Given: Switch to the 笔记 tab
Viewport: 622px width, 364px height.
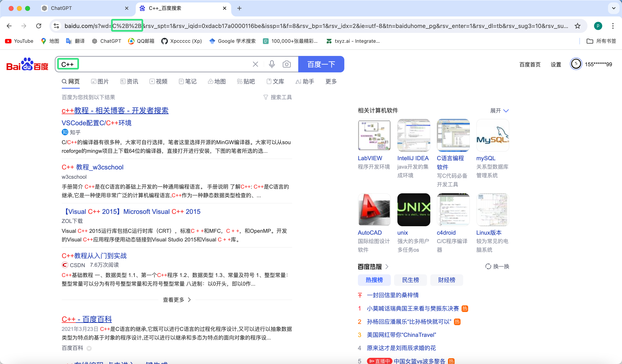Looking at the screenshot, I should 188,81.
